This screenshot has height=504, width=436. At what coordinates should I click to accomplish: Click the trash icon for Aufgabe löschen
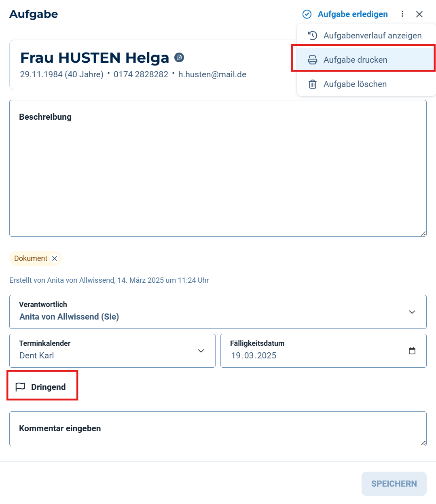click(x=313, y=84)
